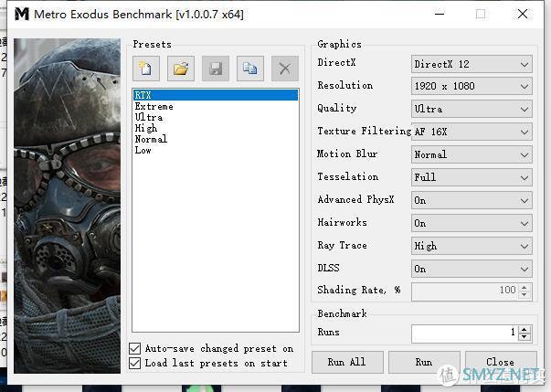Viewport: 551px width, 392px height.
Task: Decrease Benchmark Runs with down arrow
Action: click(525, 337)
